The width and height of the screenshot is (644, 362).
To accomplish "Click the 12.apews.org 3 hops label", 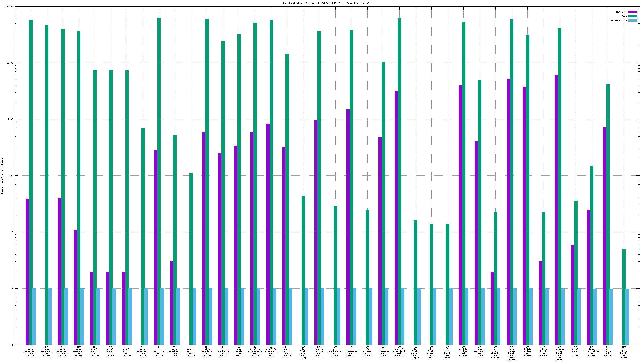I will 367,351.
